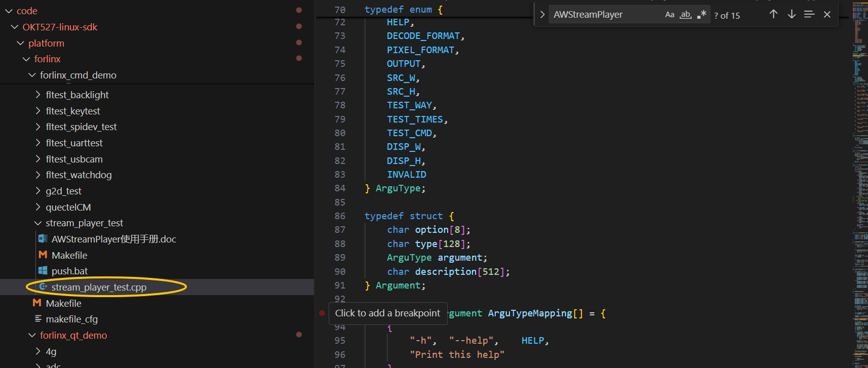Click the ArguTypeMapping identifier
Viewport: 868px width, 368px height.
click(530, 313)
